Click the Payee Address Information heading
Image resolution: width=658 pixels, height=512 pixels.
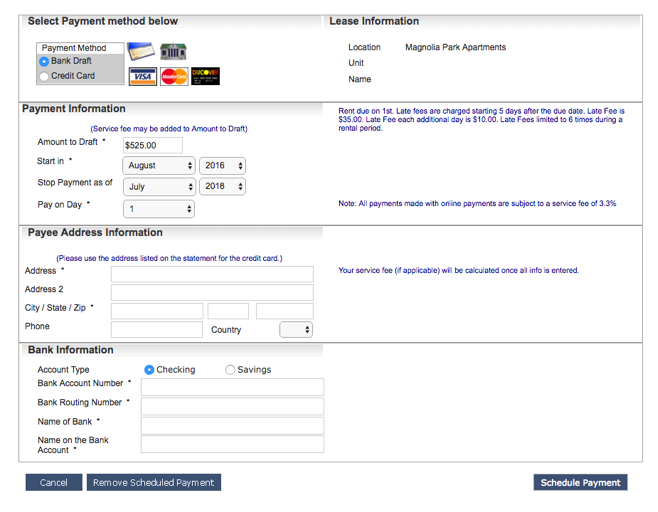95,232
